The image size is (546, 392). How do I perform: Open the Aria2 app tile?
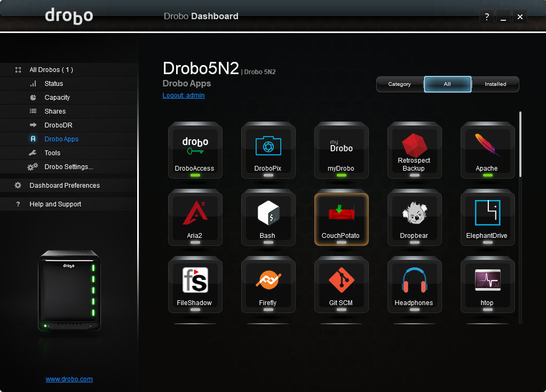point(195,218)
